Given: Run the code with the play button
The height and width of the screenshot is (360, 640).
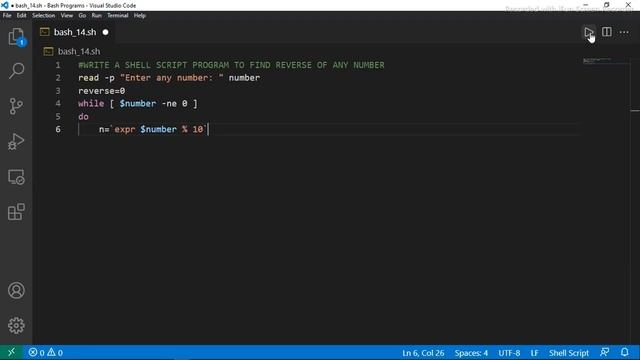Looking at the screenshot, I should pyautogui.click(x=588, y=32).
